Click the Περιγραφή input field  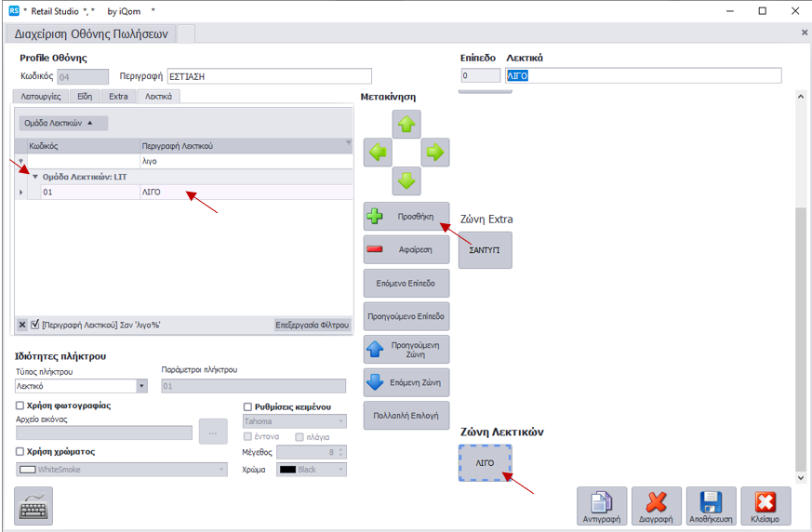point(269,76)
